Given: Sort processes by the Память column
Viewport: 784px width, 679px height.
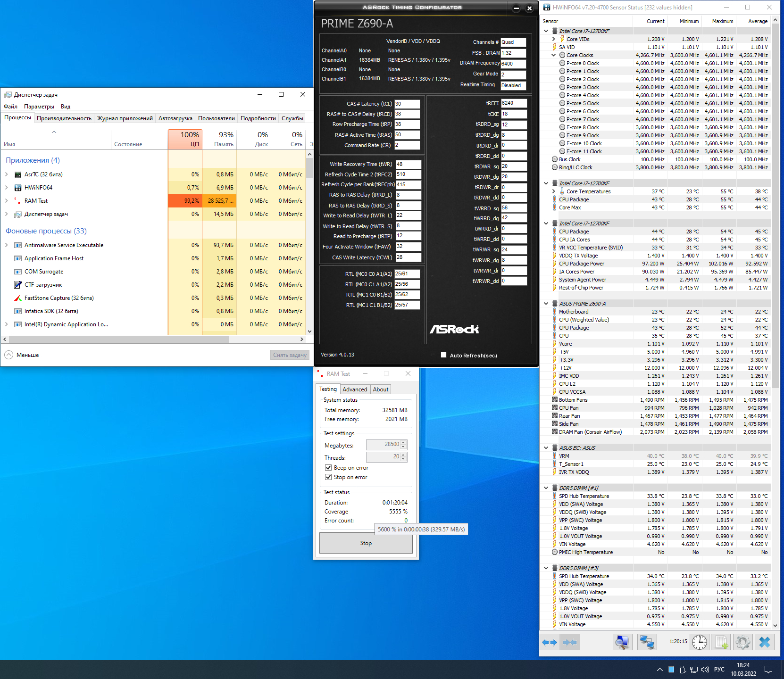Looking at the screenshot, I should [220, 140].
